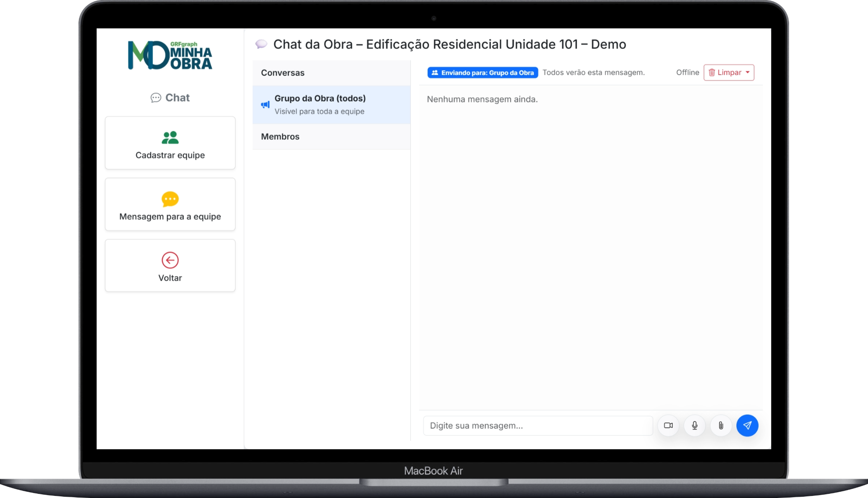Screen dimensions: 868x498
Task: Click the Conversas section header
Action: [283, 73]
